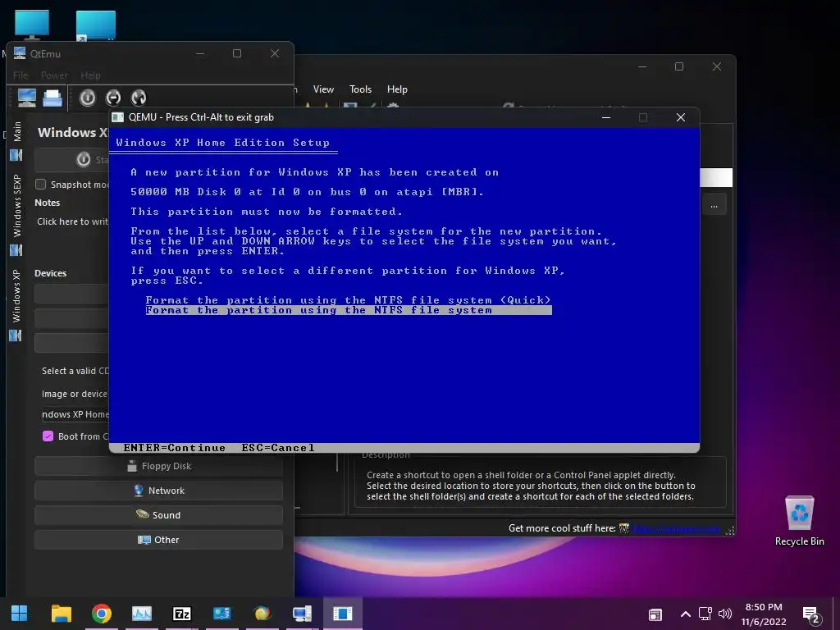Open the cool stuff hyperlink at bottom

click(676, 529)
